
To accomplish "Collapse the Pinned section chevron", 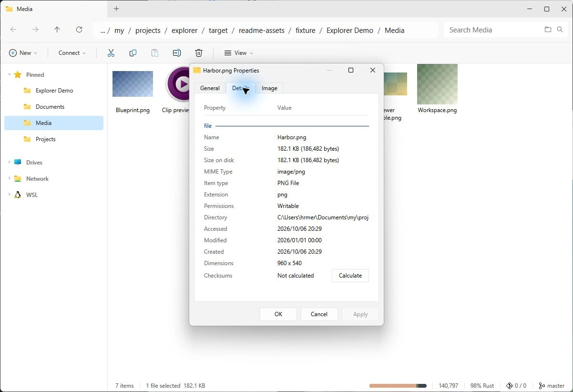I will [9, 75].
